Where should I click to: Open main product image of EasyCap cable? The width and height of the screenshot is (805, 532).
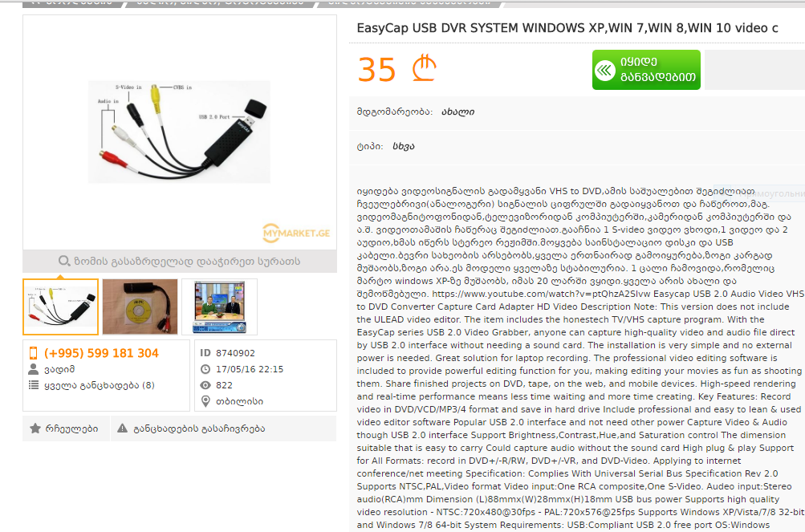coord(179,132)
